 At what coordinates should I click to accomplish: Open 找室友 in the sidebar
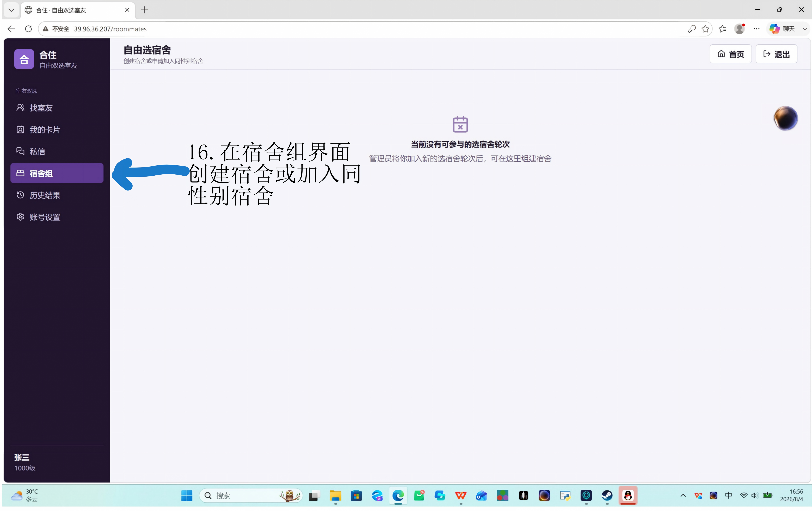pyautogui.click(x=57, y=108)
